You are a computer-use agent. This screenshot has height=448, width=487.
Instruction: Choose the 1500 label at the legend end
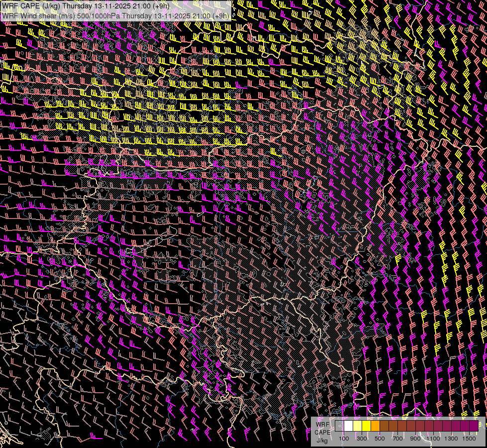[x=469, y=439]
